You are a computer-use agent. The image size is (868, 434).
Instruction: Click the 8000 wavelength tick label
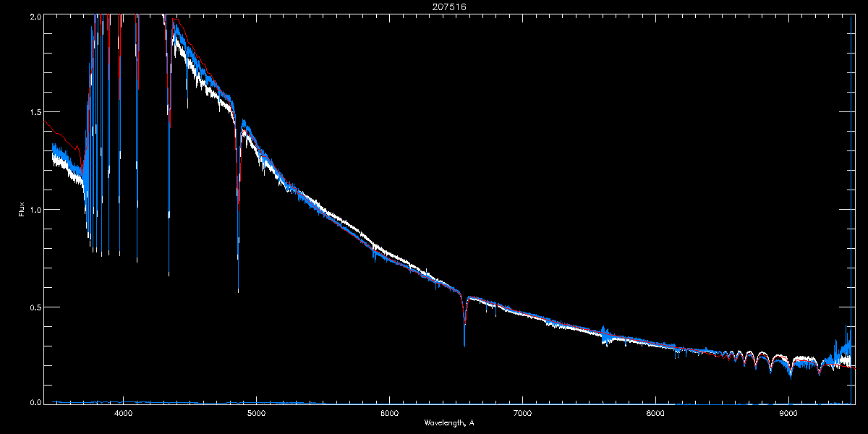655,414
